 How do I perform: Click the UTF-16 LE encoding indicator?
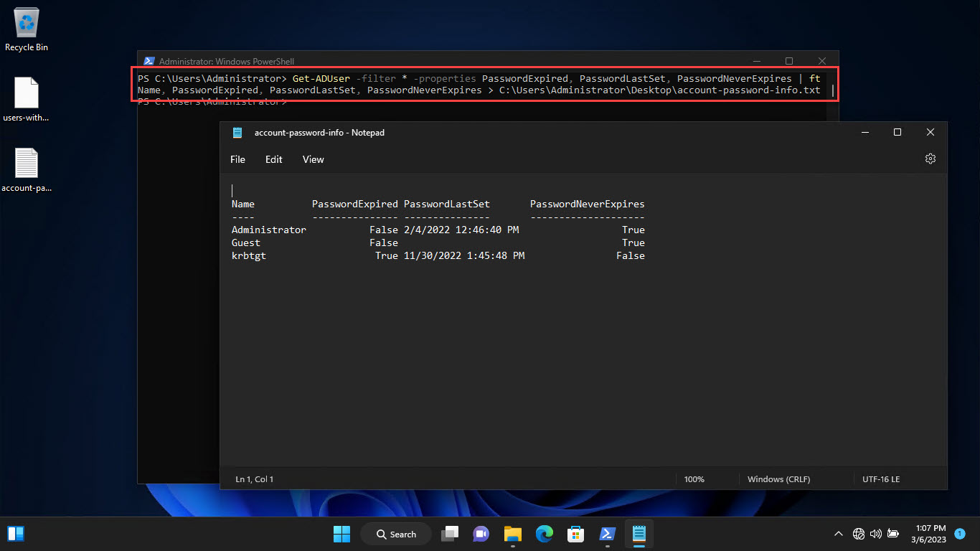881,479
